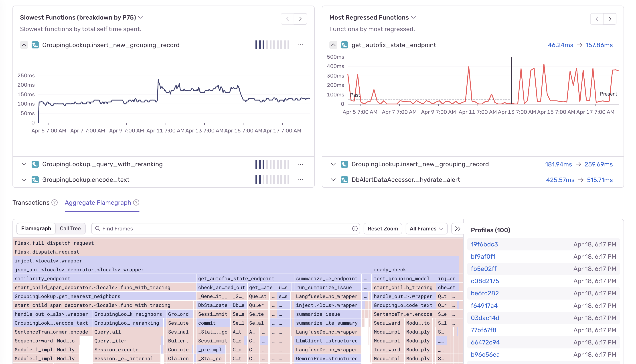Click the Sentry icon beside GroupingLookup.insert_new_grouping_record
This screenshot has width=636, height=364.
[35, 45]
